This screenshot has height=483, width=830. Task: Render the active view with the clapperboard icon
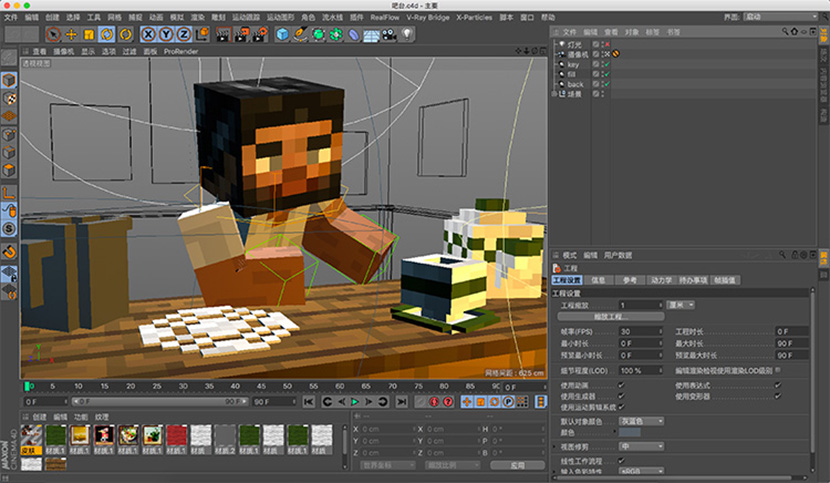(223, 34)
